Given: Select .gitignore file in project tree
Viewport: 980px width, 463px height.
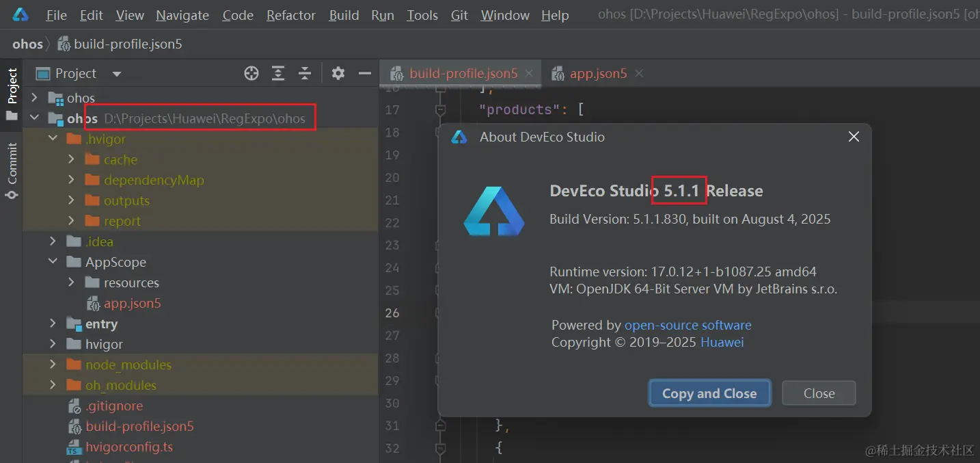Looking at the screenshot, I should (x=114, y=406).
